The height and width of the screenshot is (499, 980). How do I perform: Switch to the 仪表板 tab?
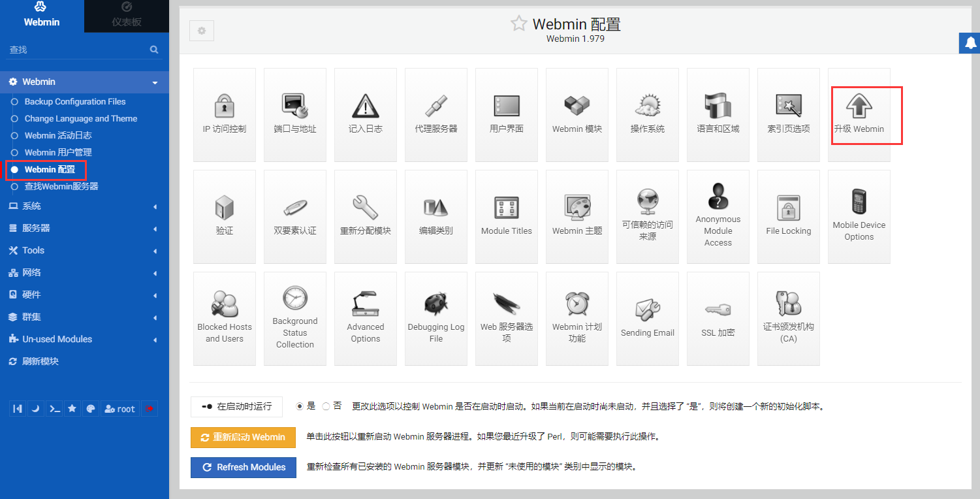(127, 16)
